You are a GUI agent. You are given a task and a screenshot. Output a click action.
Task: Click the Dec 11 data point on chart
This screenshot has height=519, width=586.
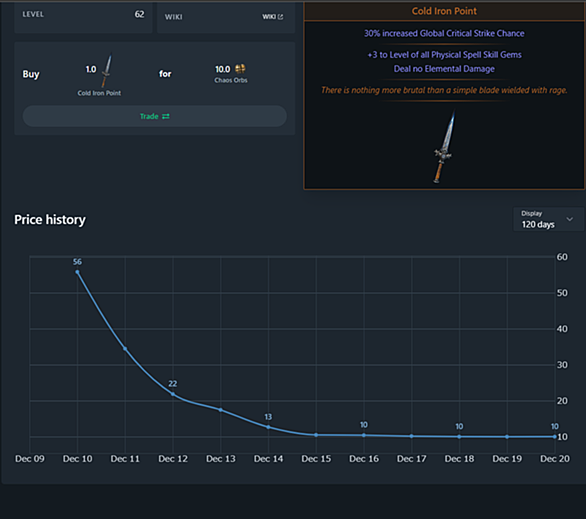point(125,349)
